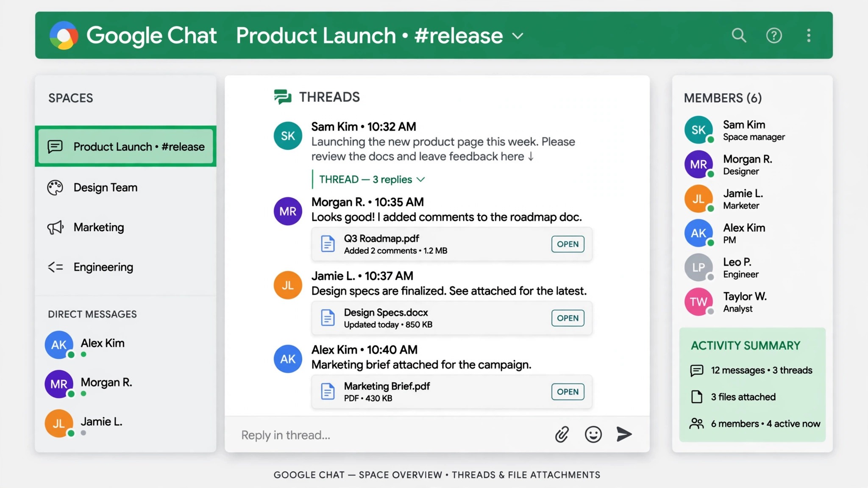This screenshot has width=868, height=488.
Task: Click the palette icon beside Design Team
Action: 55,187
